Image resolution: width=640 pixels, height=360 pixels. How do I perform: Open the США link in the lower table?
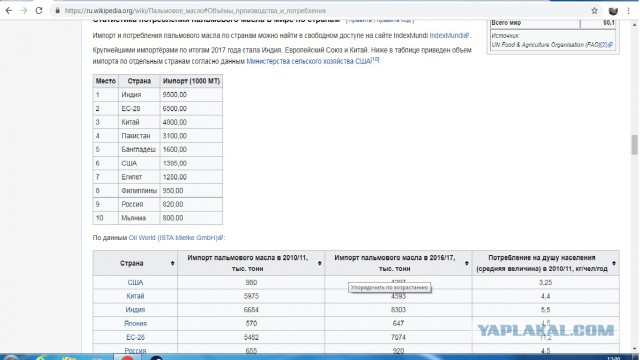[135, 282]
